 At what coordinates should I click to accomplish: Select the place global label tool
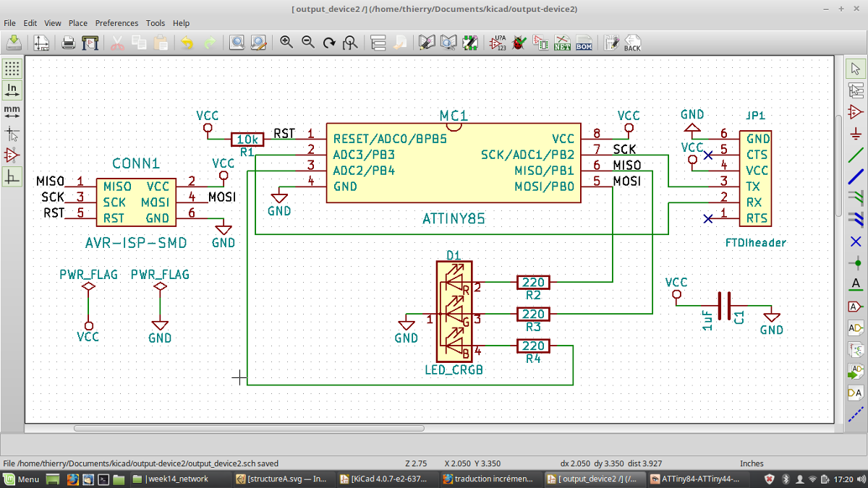tap(856, 306)
